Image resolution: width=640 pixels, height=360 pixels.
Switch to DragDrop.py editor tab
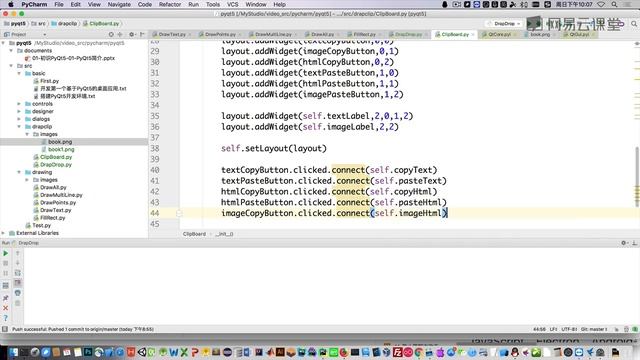coord(409,34)
